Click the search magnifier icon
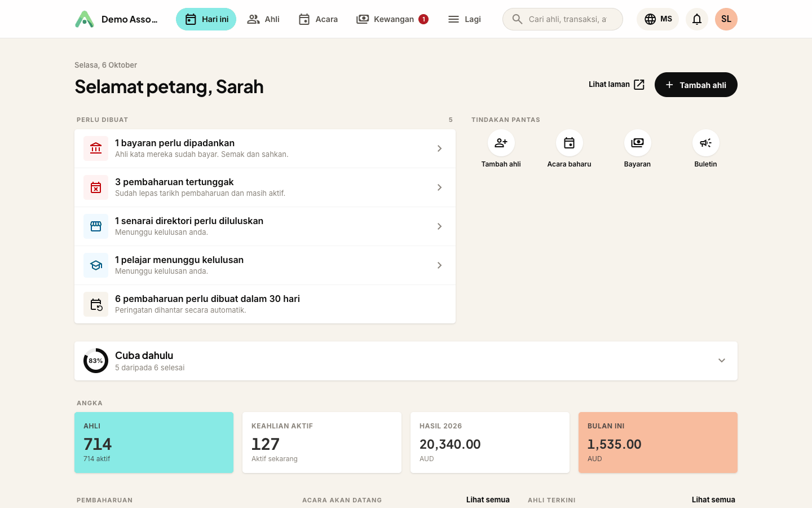812x508 pixels. [x=517, y=19]
